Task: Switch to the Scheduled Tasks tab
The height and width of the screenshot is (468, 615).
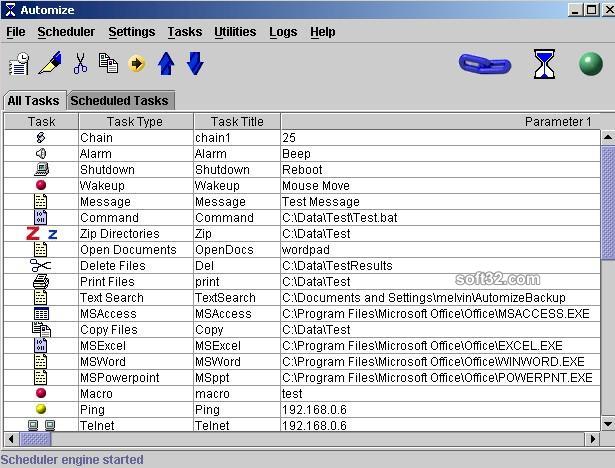Action: click(x=120, y=100)
